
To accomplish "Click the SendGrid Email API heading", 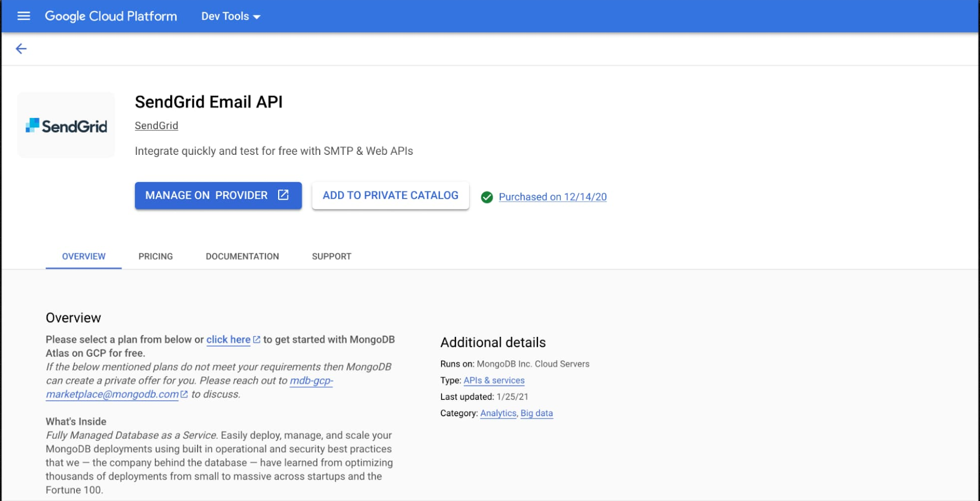I will 209,102.
